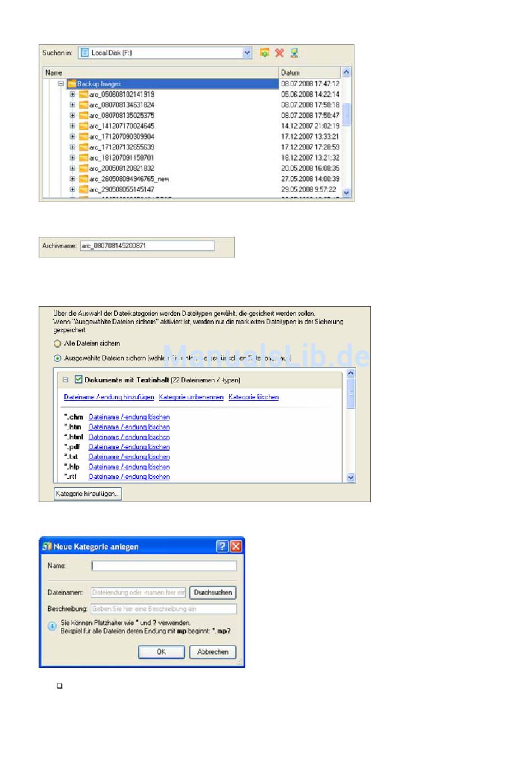
Task: Click Abbrechen to cancel the dialog
Action: click(x=213, y=652)
